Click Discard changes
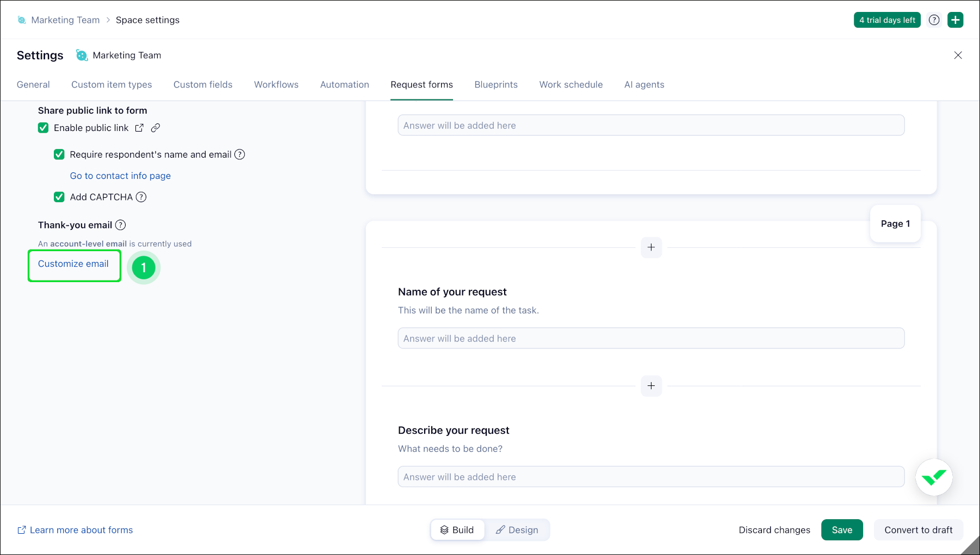 774,530
